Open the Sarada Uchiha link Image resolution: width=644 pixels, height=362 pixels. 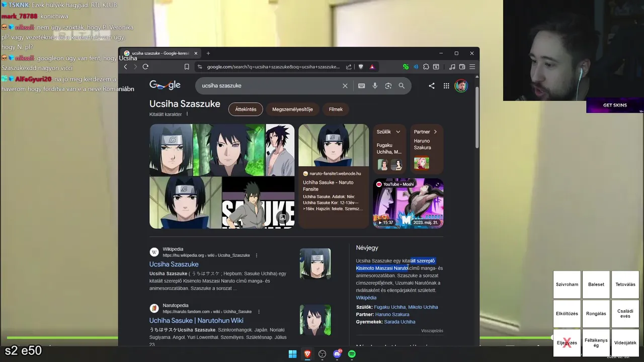coord(399,322)
